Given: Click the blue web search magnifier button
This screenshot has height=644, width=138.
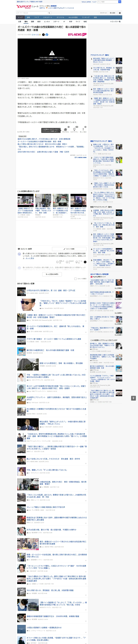Looking at the screenshot, I should click(x=120, y=2).
